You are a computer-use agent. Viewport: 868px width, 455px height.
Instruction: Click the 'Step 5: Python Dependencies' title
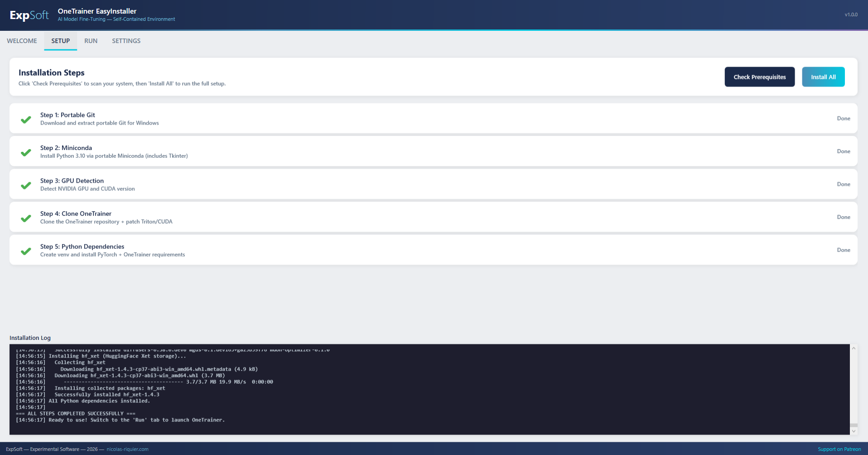click(x=82, y=247)
